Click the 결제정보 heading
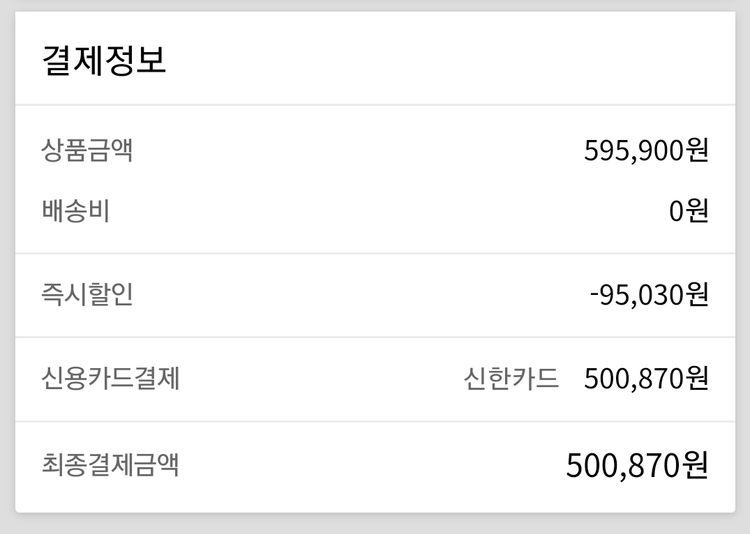Screen dimensions: 750x534 coord(104,59)
